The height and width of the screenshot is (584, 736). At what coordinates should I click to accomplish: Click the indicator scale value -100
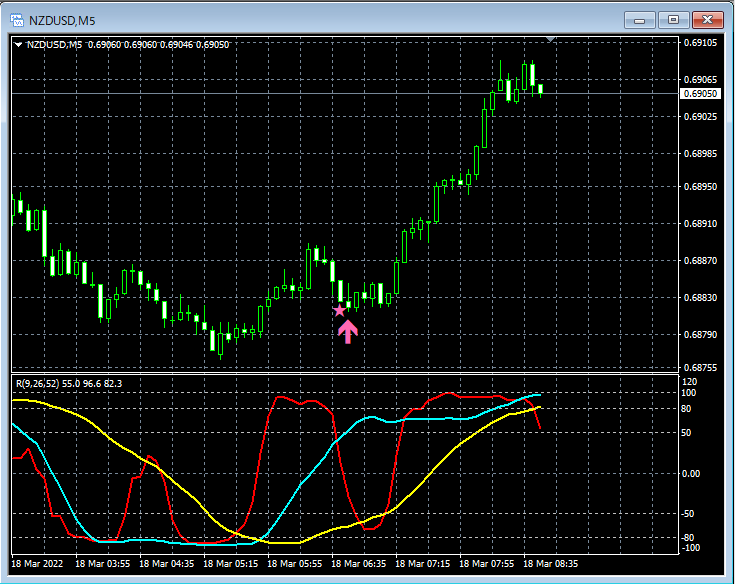(x=690, y=547)
